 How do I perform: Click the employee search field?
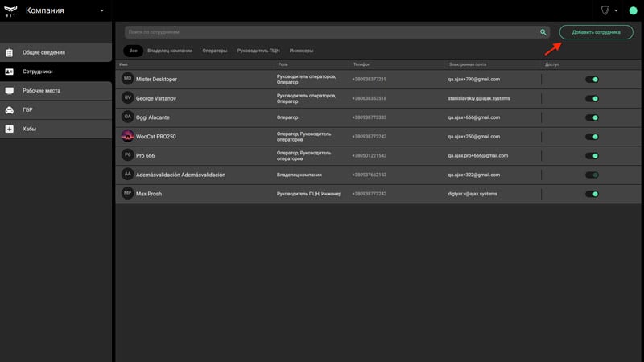(336, 32)
